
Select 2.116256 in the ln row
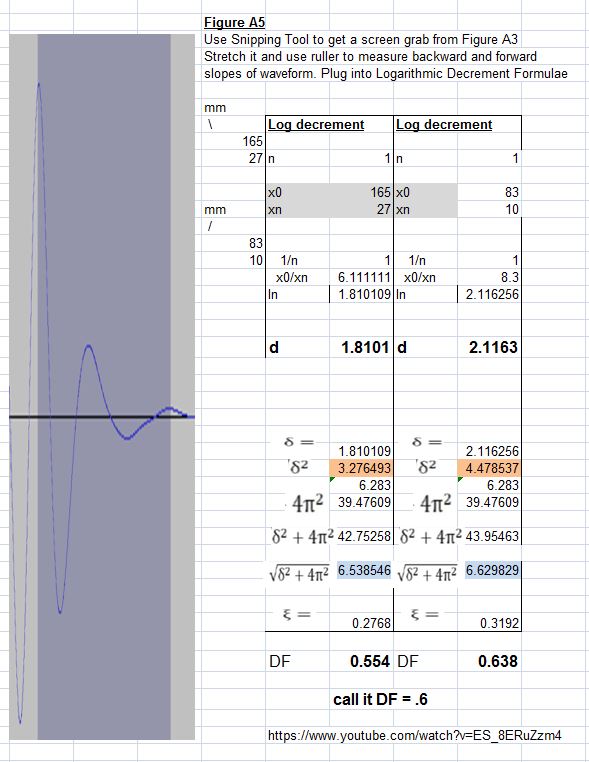click(492, 294)
